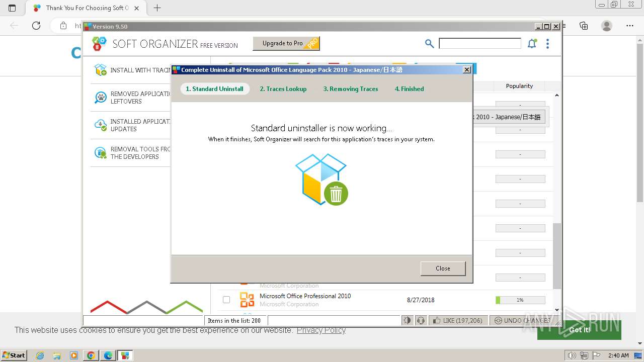The width and height of the screenshot is (644, 362).
Task: Open File Explorer from taskbar
Action: (x=57, y=355)
